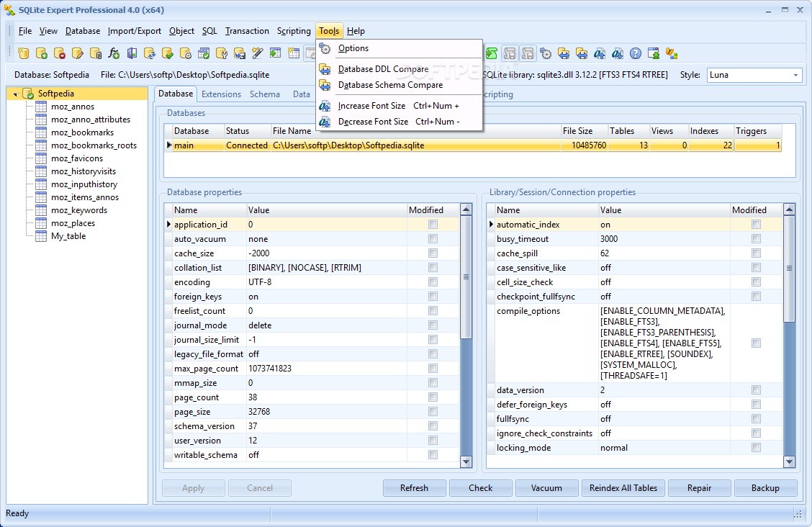This screenshot has width=812, height=527.
Task: Click the toolbar increase font size icon
Action: (x=600, y=53)
